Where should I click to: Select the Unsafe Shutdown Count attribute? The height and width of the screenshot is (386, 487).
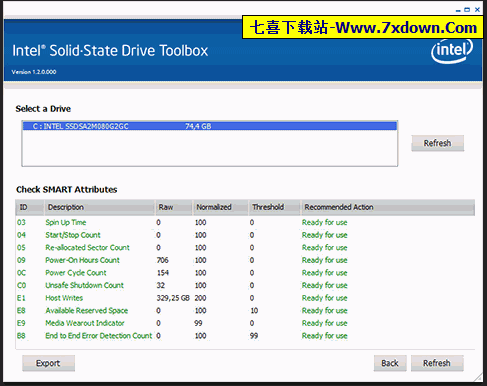coord(84,285)
